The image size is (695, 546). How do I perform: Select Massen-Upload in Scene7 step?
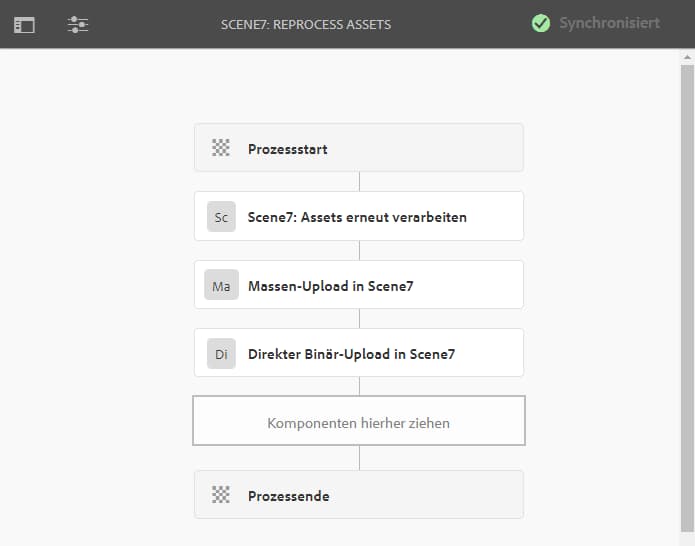click(359, 285)
